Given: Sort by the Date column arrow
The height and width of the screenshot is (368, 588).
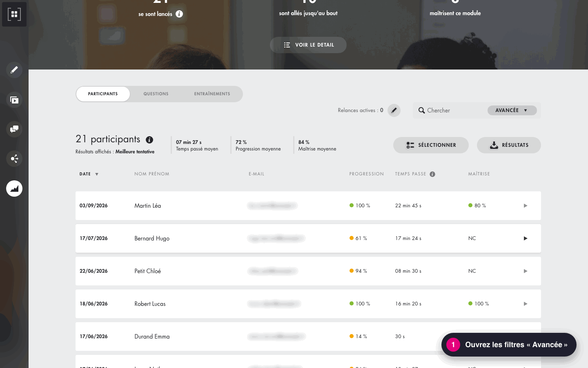Looking at the screenshot, I should pyautogui.click(x=97, y=174).
